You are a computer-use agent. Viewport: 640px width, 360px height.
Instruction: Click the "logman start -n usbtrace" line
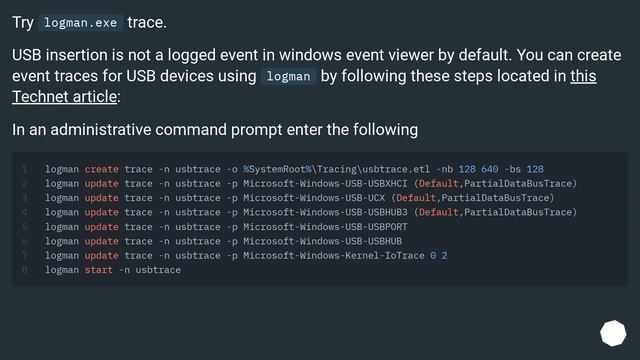click(113, 270)
